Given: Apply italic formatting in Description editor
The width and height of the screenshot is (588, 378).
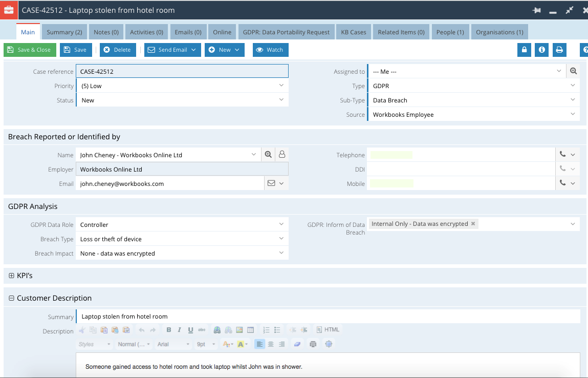Looking at the screenshot, I should pos(180,330).
